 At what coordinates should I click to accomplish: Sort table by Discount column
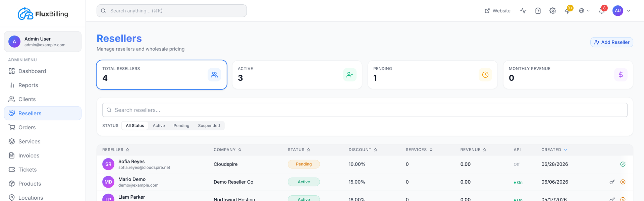[363, 150]
